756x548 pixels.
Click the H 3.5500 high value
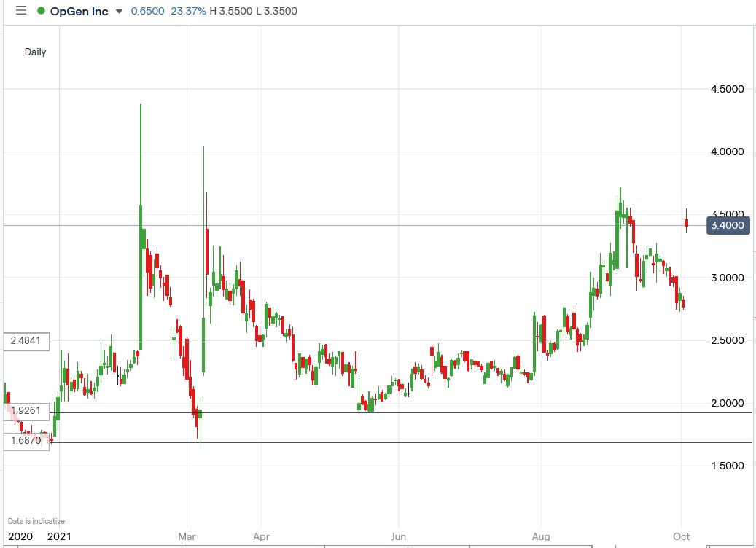coord(233,11)
